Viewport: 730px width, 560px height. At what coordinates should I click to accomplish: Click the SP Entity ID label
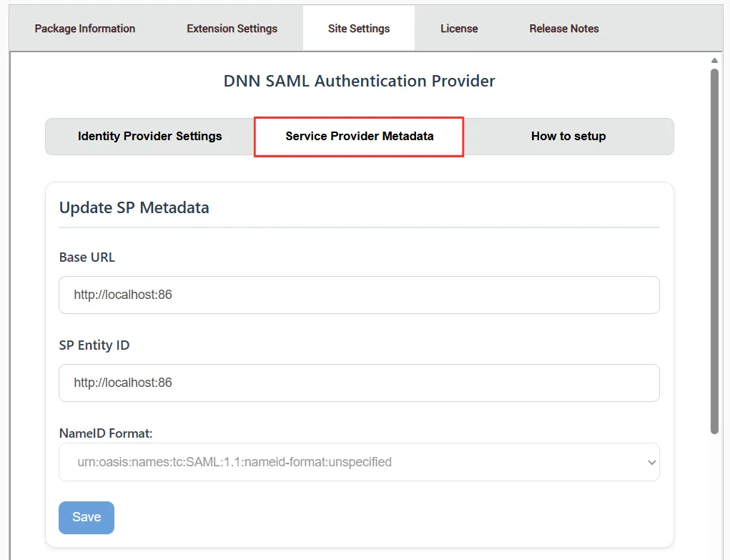point(94,345)
